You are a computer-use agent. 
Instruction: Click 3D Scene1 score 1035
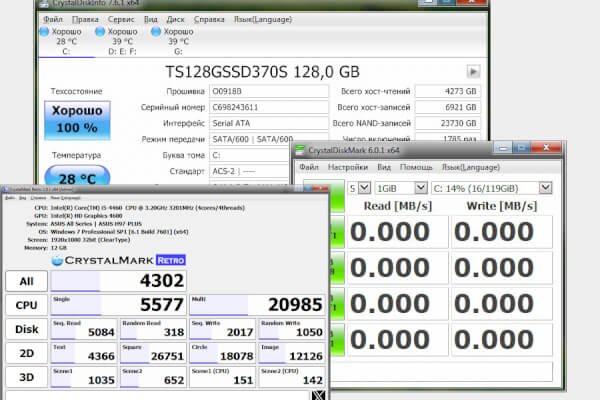click(84, 377)
